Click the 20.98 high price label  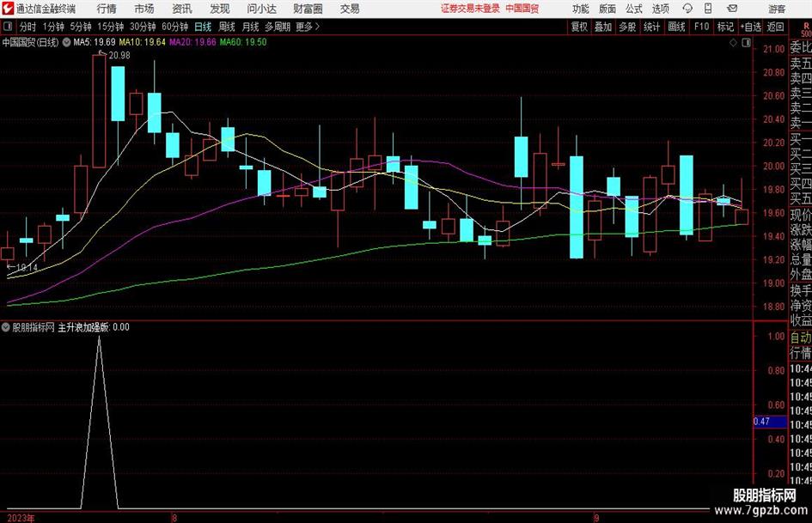pyautogui.click(x=119, y=56)
